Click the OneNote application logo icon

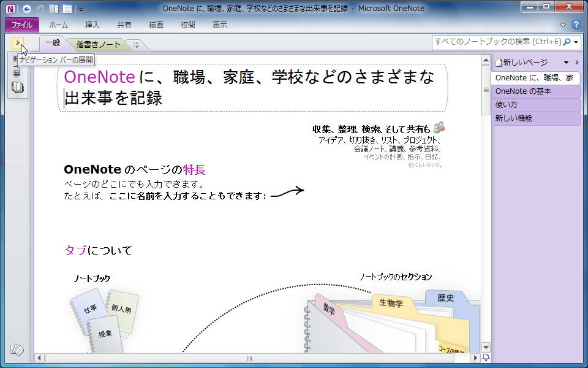click(x=10, y=8)
